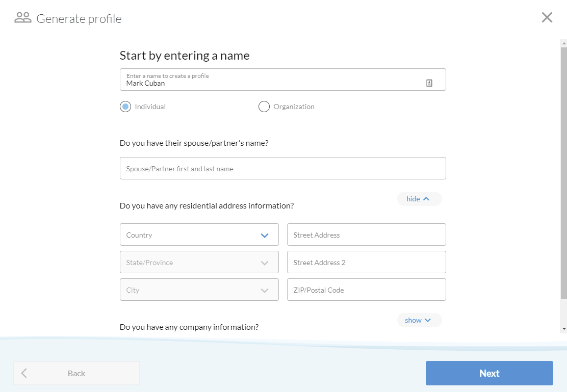Expand the company information section with show
567x392 pixels.
pos(419,320)
